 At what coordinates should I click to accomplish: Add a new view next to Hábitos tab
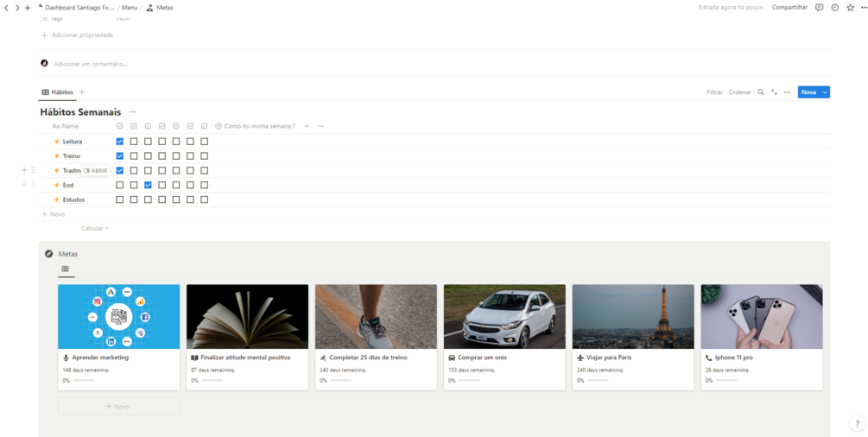pos(82,92)
